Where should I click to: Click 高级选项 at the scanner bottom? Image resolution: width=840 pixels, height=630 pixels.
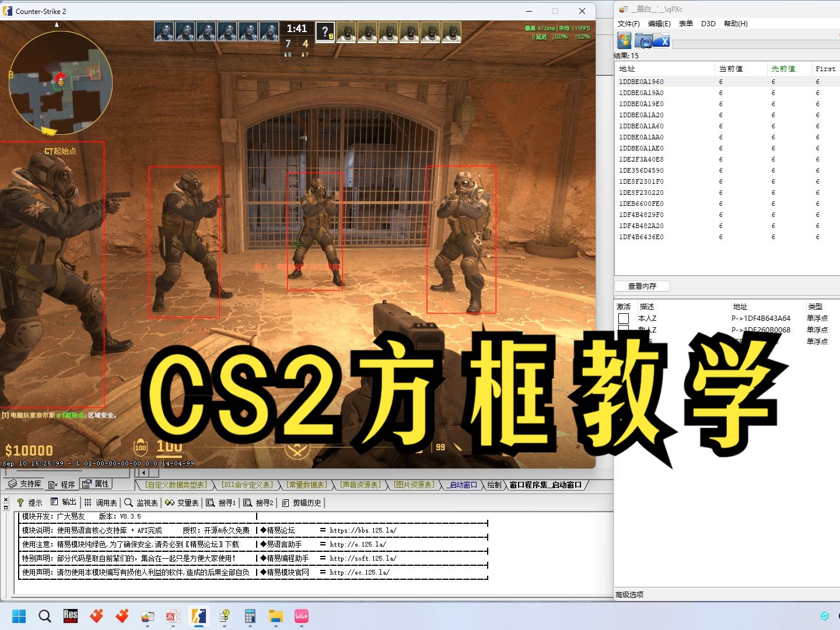pyautogui.click(x=629, y=594)
